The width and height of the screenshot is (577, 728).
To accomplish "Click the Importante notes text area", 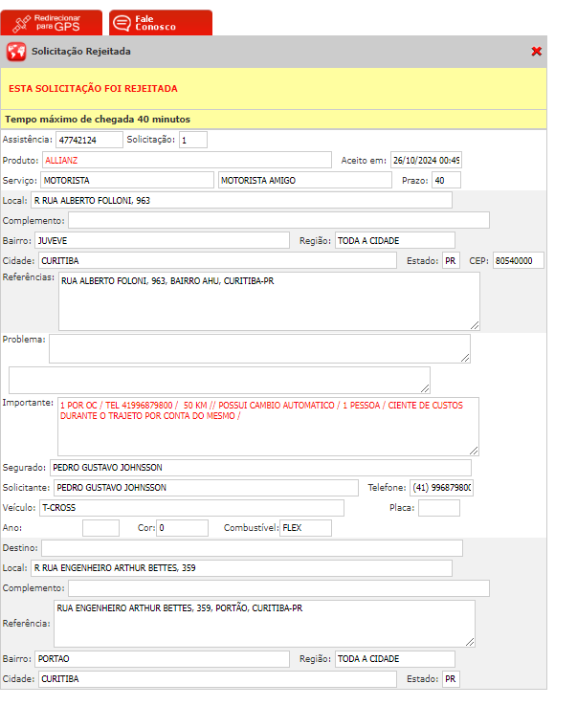I will pos(268,427).
